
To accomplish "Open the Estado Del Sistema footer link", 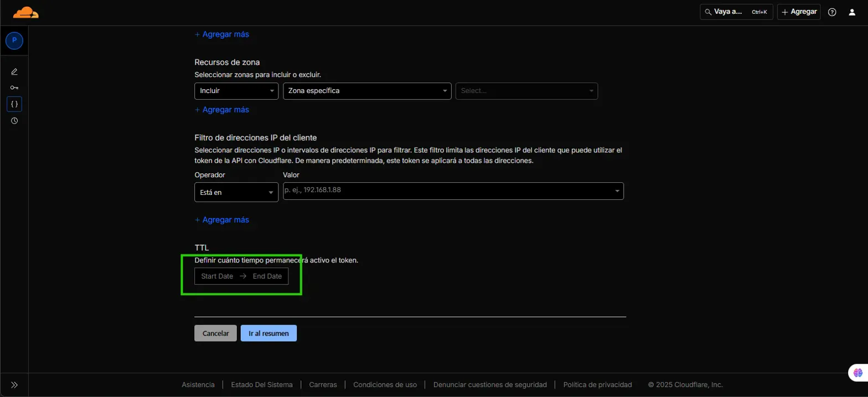I will coord(262,385).
